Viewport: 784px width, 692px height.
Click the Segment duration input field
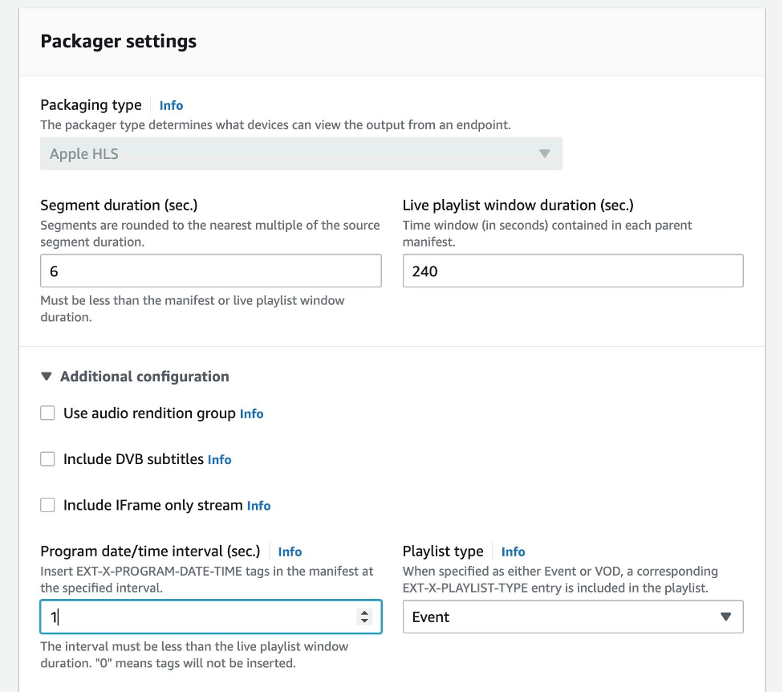click(x=210, y=271)
